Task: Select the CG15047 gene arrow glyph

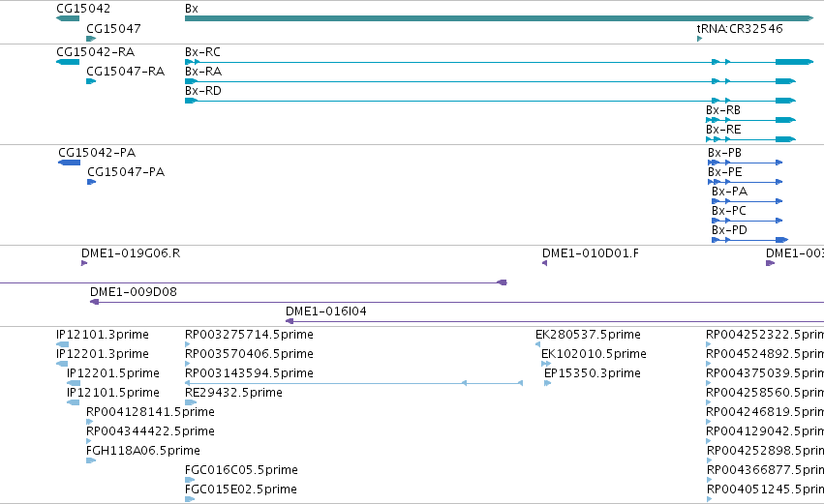Action: point(91,39)
